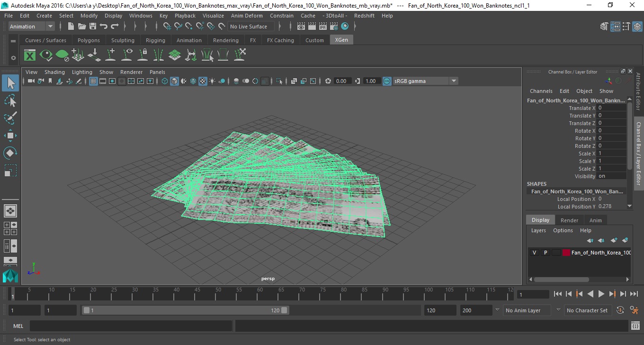
Task: Open the Anim Deform menu
Action: click(x=247, y=16)
